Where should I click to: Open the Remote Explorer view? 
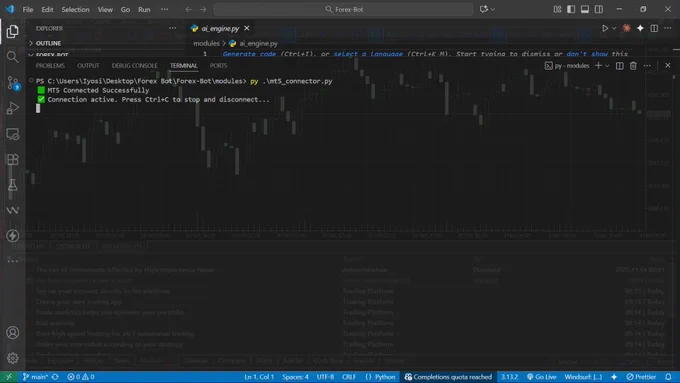coord(13,134)
